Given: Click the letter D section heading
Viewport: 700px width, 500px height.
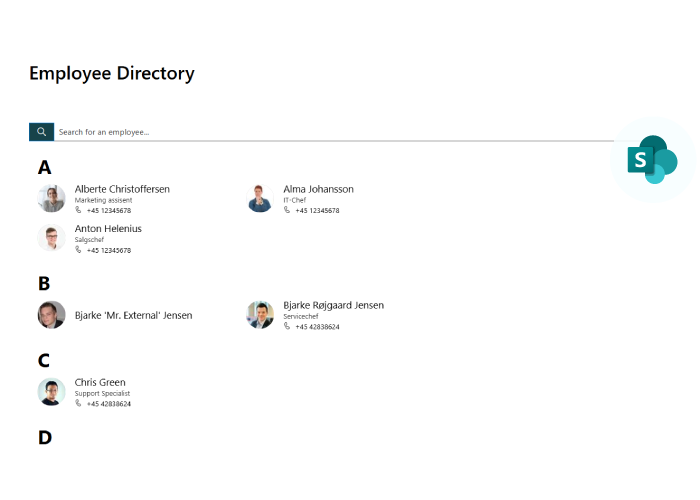Looking at the screenshot, I should (x=45, y=438).
